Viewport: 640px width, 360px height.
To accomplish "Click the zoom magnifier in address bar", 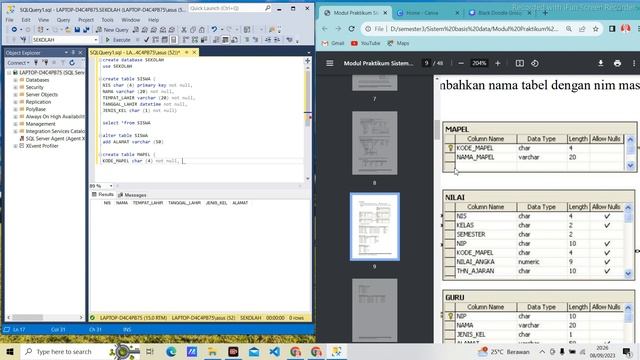I will [569, 29].
